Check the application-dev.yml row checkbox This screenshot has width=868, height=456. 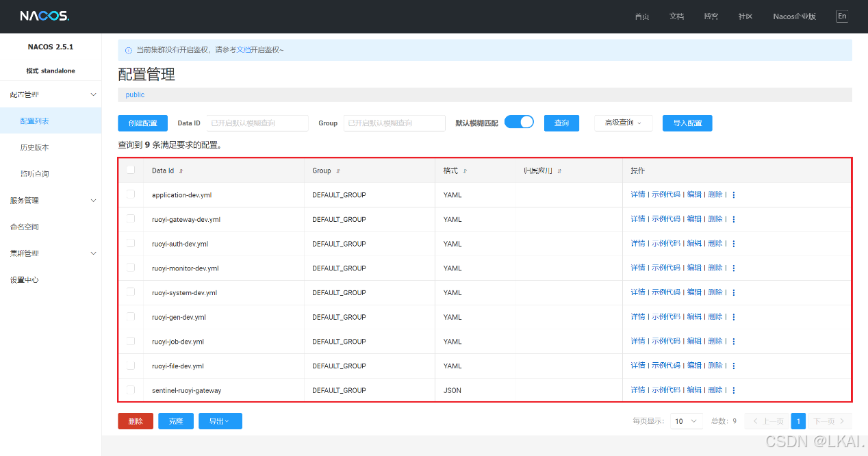point(131,194)
